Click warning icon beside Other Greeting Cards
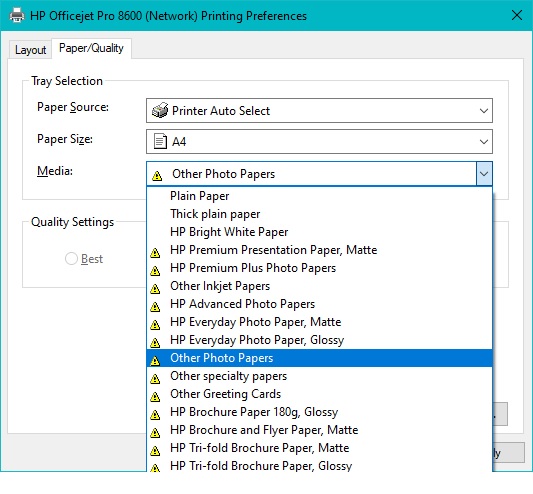Image resolution: width=533 pixels, height=494 pixels. (155, 397)
